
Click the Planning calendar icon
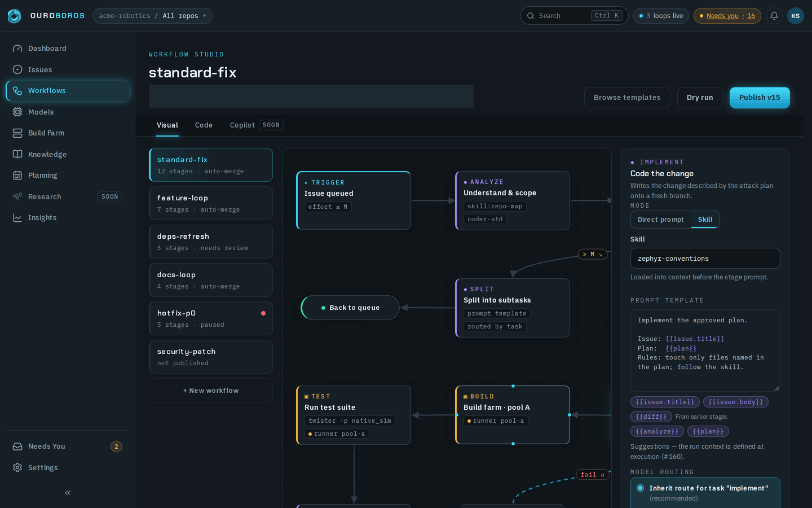click(17, 176)
